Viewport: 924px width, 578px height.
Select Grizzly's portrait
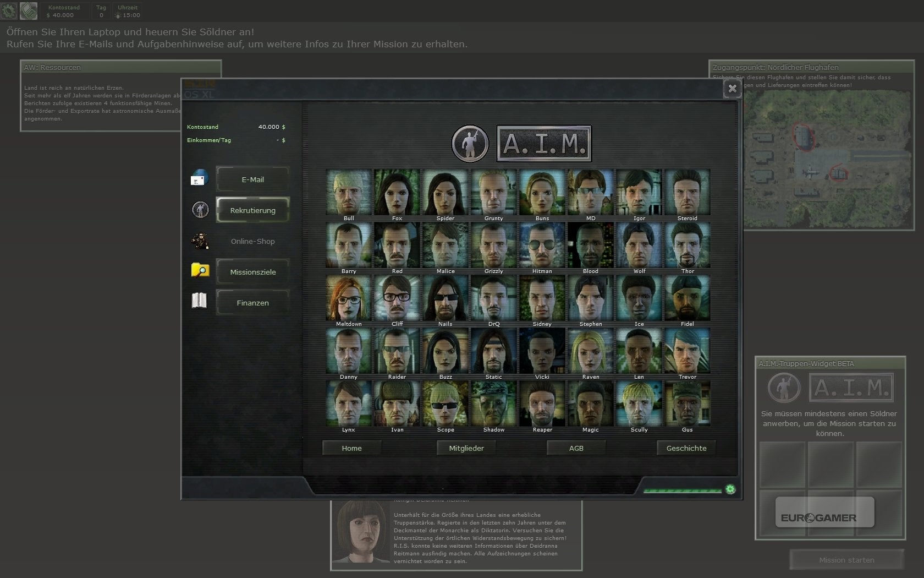[494, 245]
